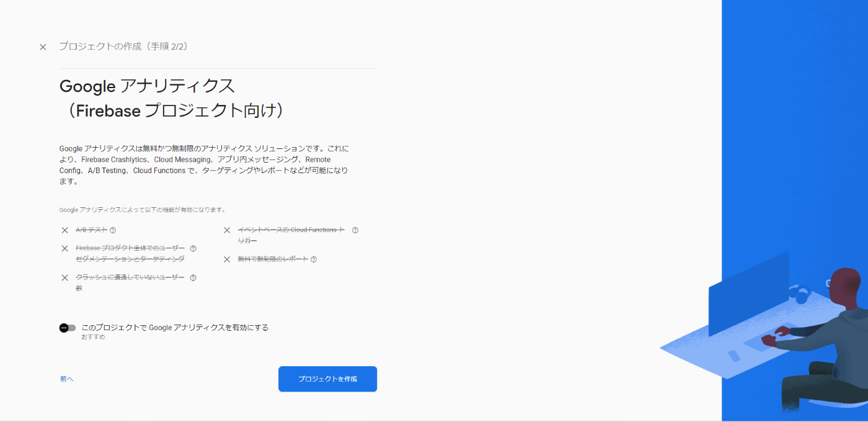Go back using the 前へ link
Screen dimensions: 868x422
[x=66, y=379]
